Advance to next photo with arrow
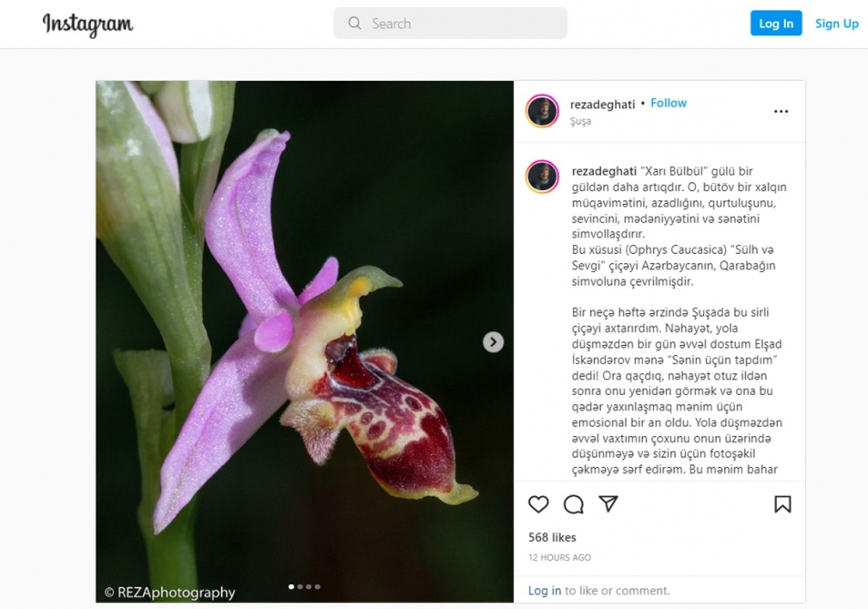Screen dimensions: 868x609 coord(493,342)
